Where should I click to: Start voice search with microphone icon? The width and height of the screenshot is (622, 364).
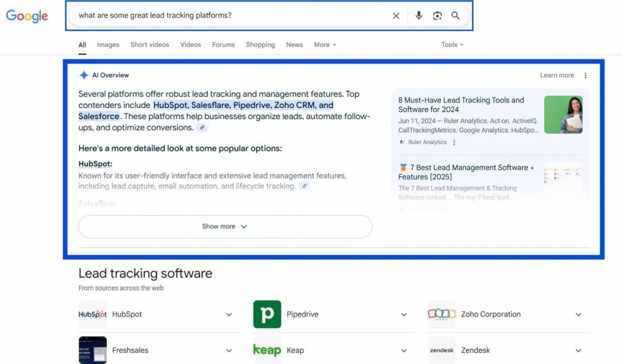418,16
